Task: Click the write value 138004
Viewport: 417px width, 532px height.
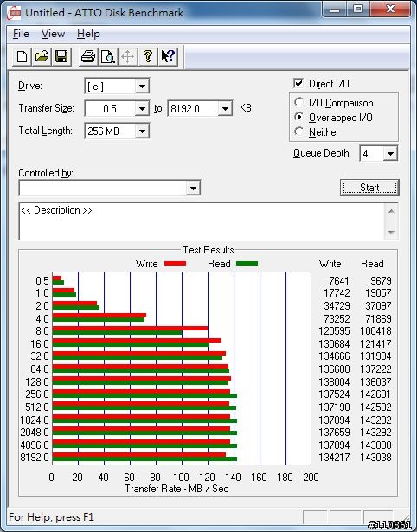Action: [x=334, y=381]
